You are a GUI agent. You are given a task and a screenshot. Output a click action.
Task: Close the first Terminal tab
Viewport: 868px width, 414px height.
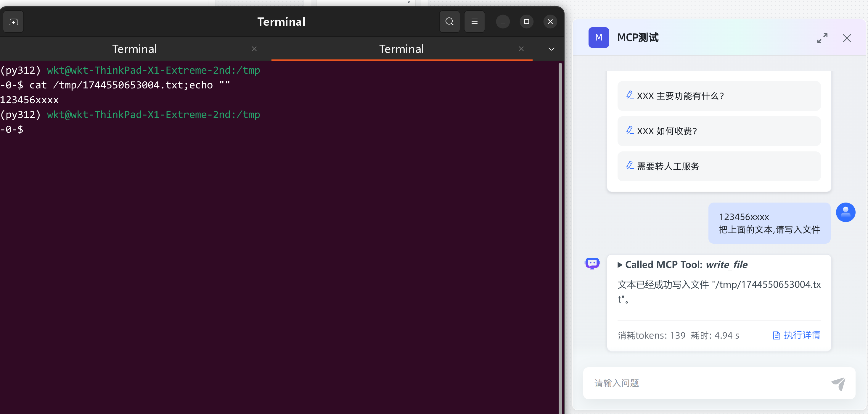[x=254, y=49]
